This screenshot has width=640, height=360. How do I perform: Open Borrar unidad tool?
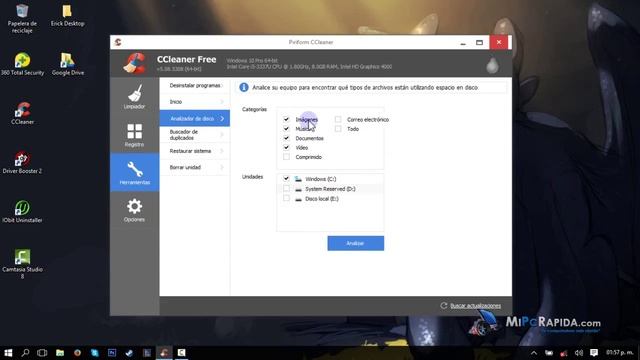click(195, 167)
